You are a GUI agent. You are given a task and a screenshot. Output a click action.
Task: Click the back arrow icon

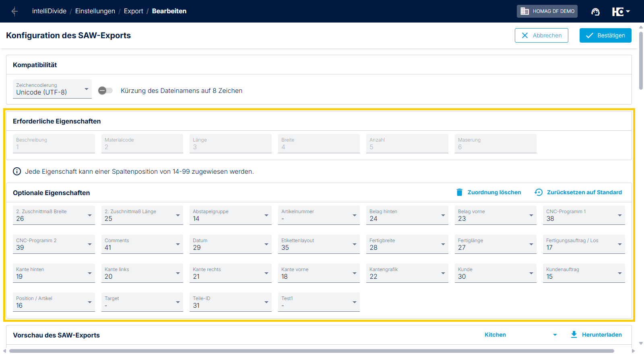14,11
